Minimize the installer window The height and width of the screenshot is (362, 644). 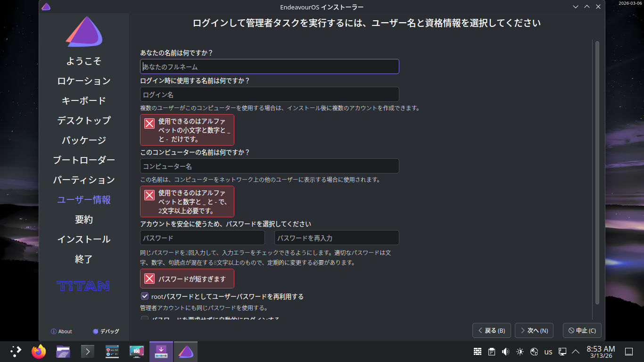pyautogui.click(x=576, y=7)
